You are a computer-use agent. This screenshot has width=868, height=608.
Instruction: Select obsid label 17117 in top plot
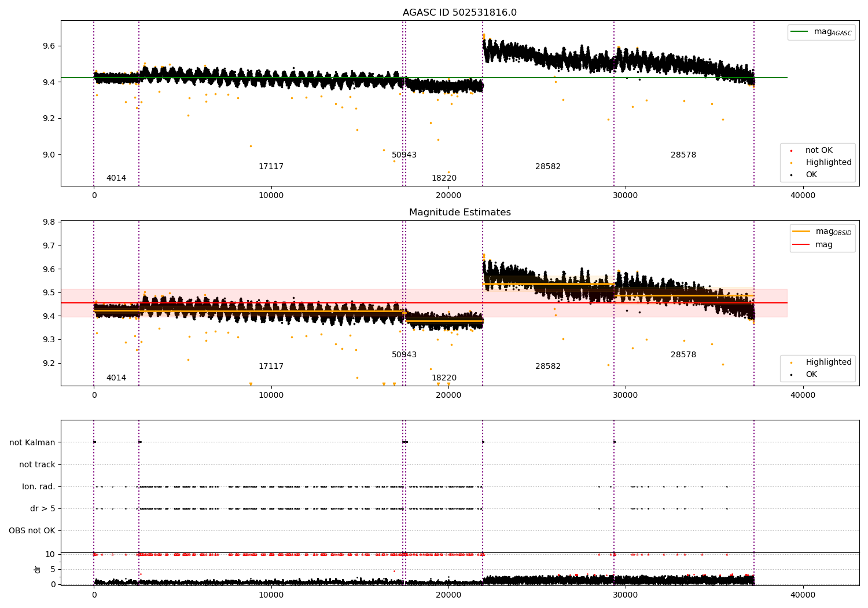[271, 167]
